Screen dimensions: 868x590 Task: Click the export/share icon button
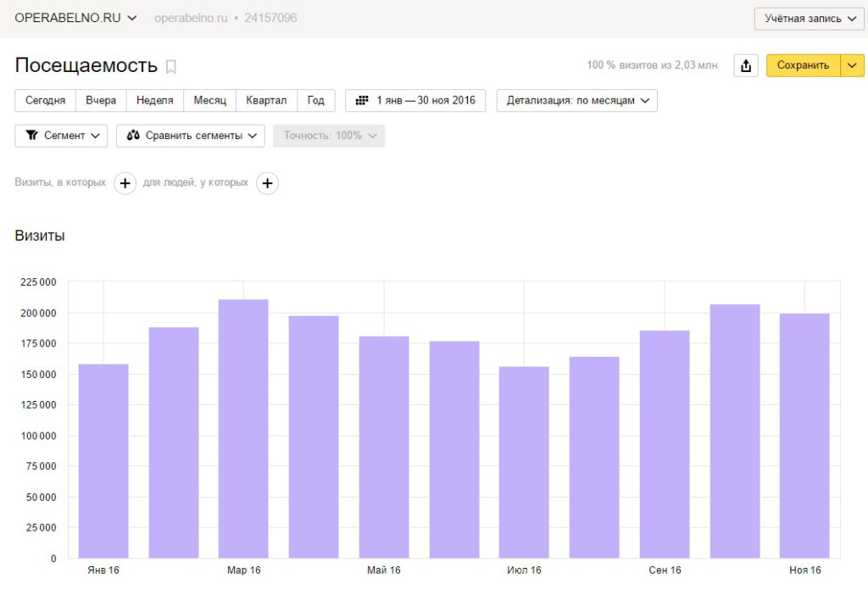click(x=746, y=65)
